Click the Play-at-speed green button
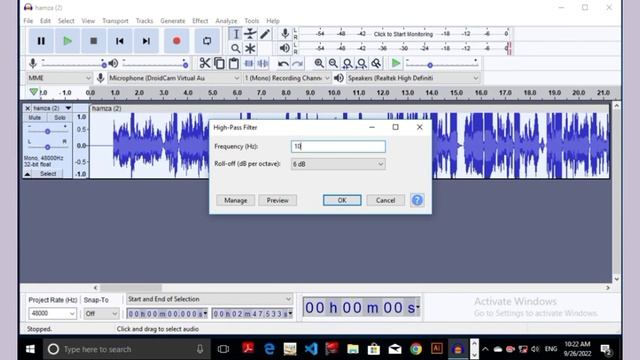Image resolution: width=640 pixels, height=360 pixels. [396, 63]
